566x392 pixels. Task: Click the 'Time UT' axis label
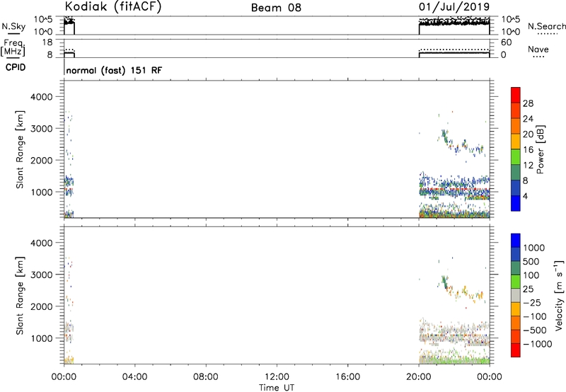(x=277, y=388)
